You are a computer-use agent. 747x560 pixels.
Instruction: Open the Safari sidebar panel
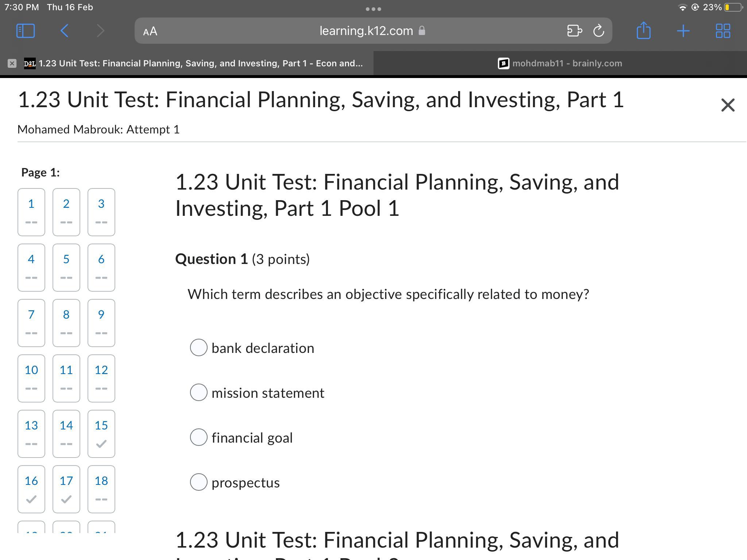click(26, 31)
